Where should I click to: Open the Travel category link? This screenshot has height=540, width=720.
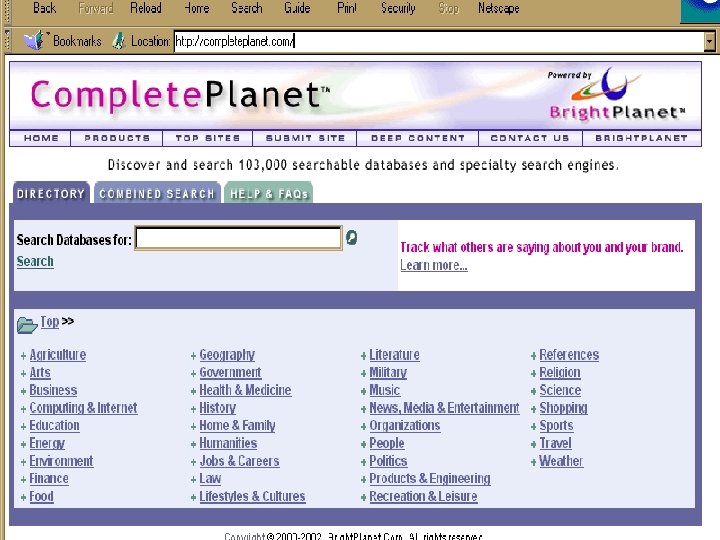555,444
